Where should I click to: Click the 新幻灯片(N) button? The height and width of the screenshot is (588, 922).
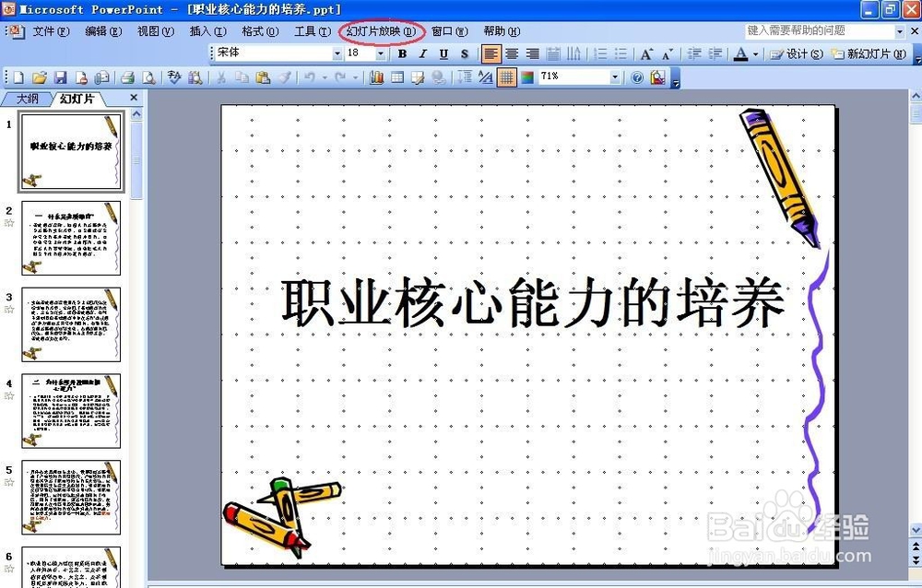click(x=869, y=54)
